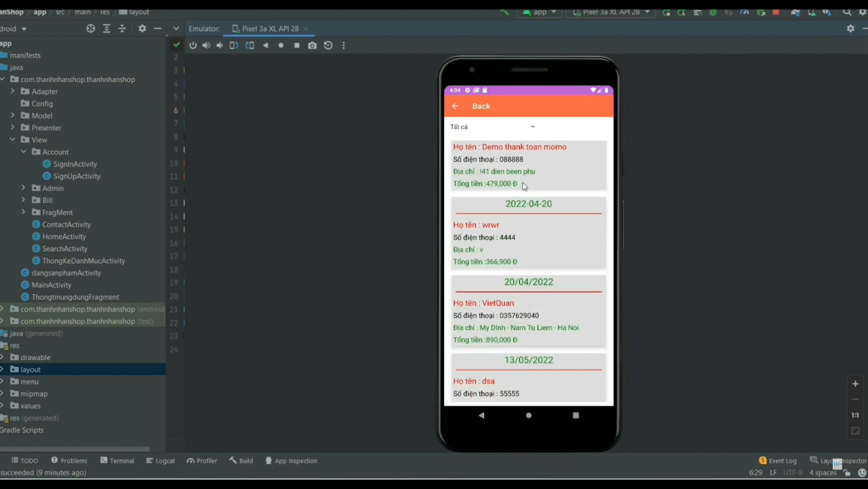Viewport: 868px width, 489px height.
Task: Open the Pixel 3a XL API 28 device dropdown
Action: pyautogui.click(x=611, y=12)
